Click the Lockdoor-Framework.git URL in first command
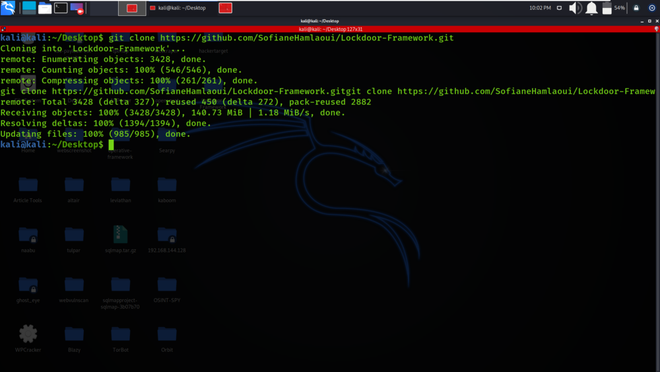660x372 pixels. coord(307,38)
